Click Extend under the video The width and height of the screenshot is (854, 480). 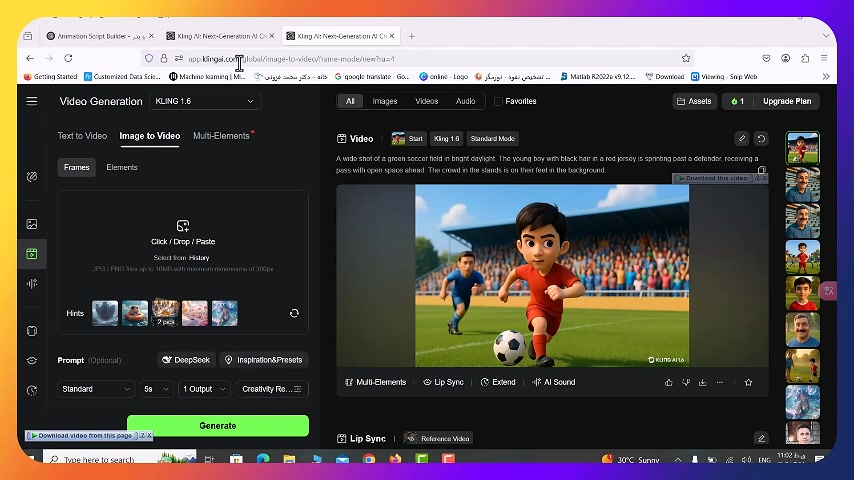pos(498,382)
